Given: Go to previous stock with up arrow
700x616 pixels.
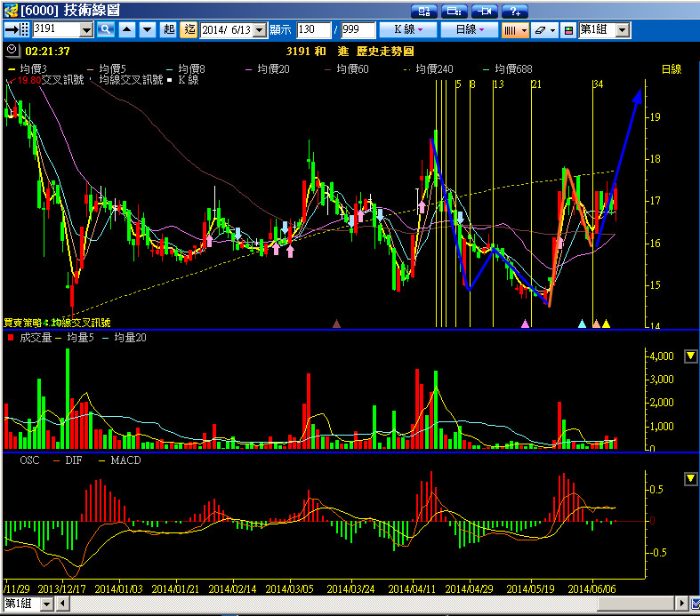Looking at the screenshot, I should 127,30.
